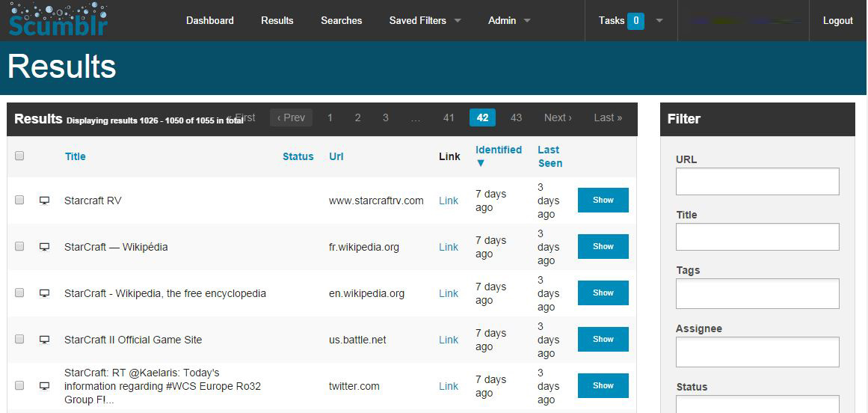The image size is (868, 413).
Task: Click the Status filter field
Action: coord(757,404)
